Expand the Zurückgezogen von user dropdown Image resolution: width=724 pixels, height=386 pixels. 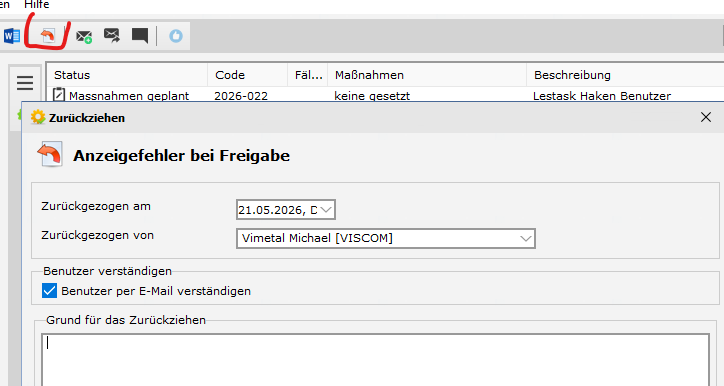click(525, 238)
